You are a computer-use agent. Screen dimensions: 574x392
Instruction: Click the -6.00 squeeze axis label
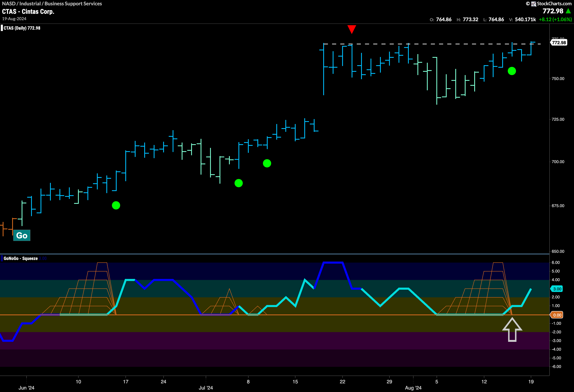pos(556,366)
